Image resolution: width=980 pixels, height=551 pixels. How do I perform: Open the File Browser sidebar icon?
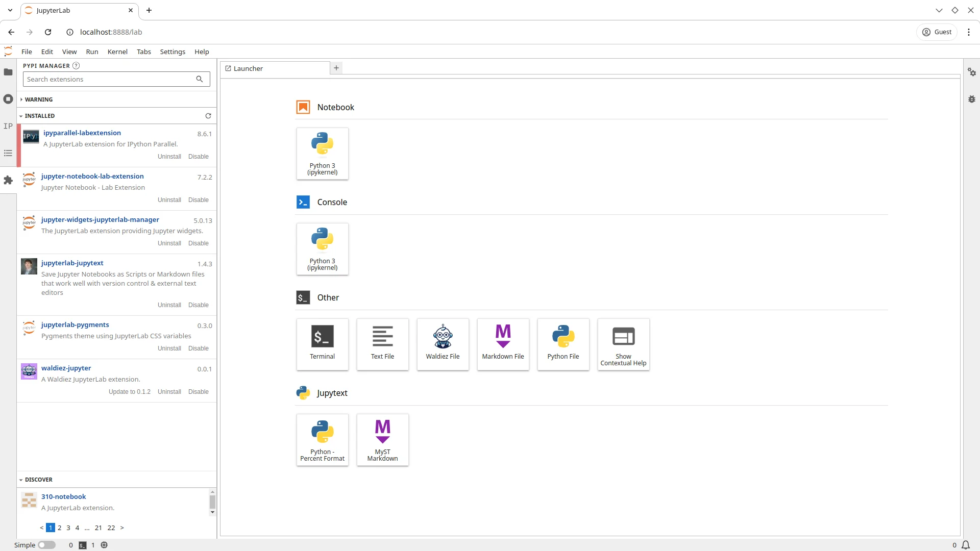8,72
